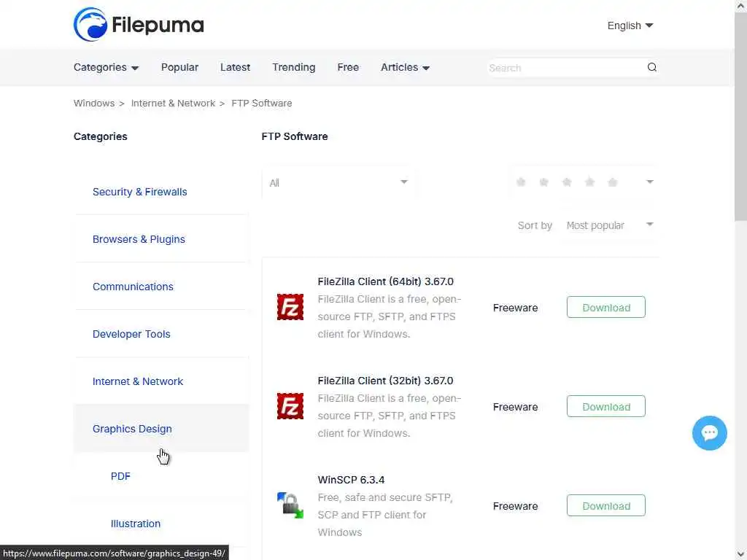Open Internet & Network sidebar category

click(x=138, y=381)
